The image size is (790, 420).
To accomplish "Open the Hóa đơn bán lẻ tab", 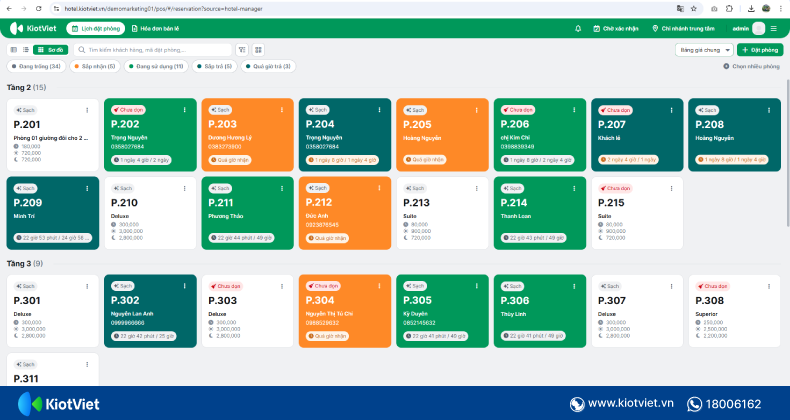I will click(155, 29).
